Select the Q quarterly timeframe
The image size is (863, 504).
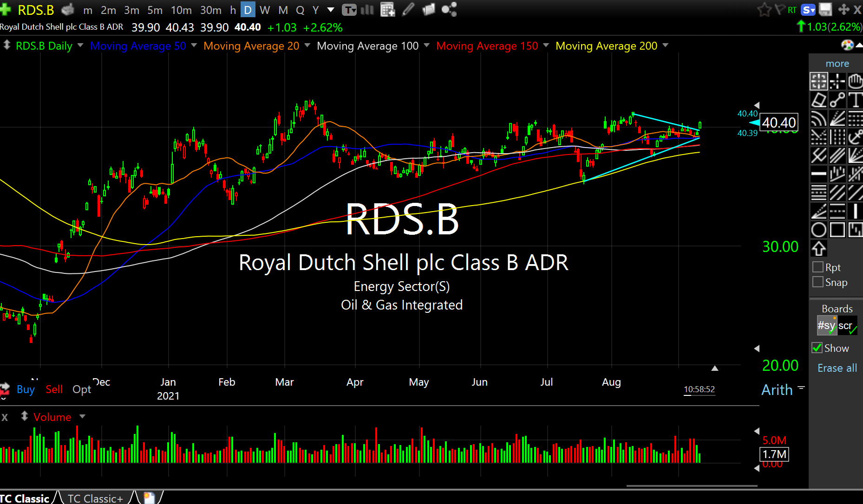click(x=300, y=10)
